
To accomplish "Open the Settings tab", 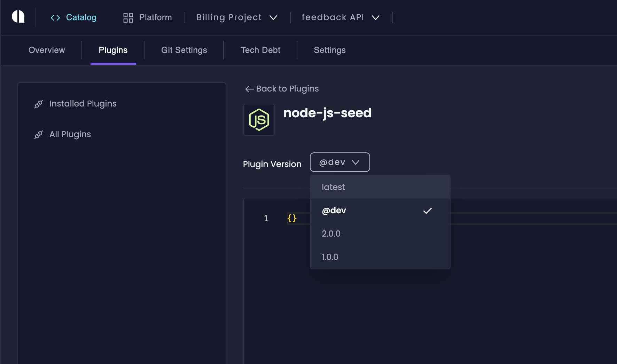I will click(x=329, y=50).
